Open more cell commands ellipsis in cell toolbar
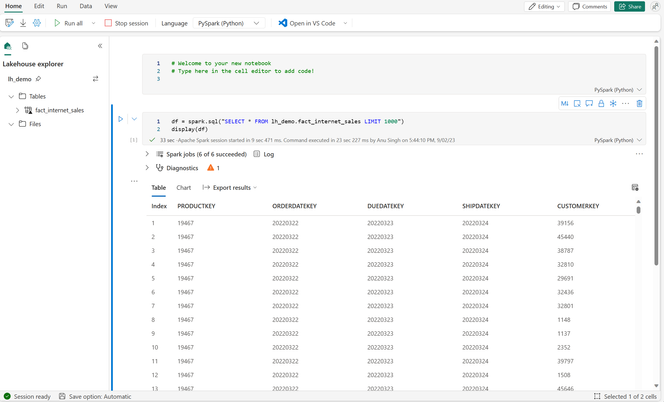 pos(625,103)
